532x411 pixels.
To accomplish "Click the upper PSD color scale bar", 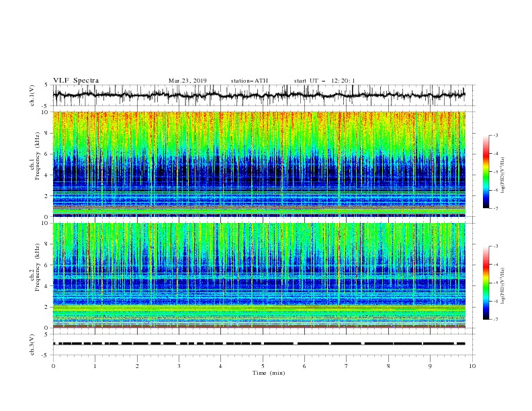I will pyautogui.click(x=486, y=171).
